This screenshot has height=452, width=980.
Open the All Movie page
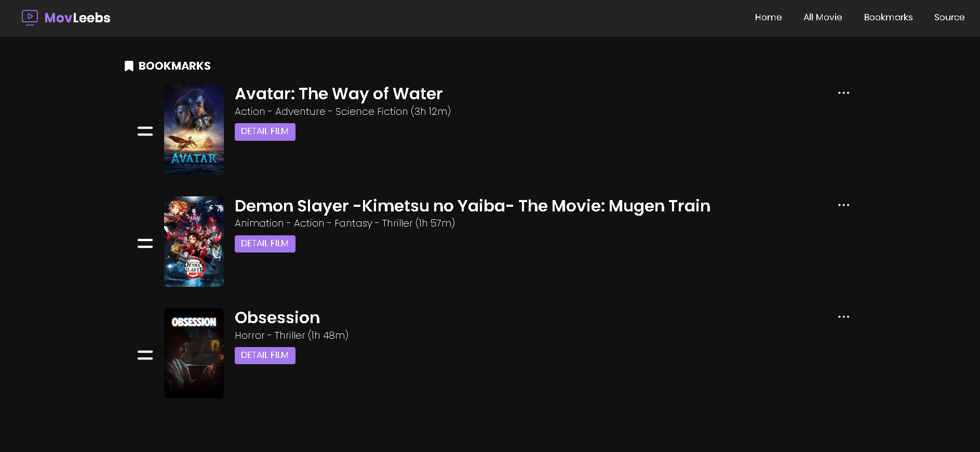tap(823, 17)
